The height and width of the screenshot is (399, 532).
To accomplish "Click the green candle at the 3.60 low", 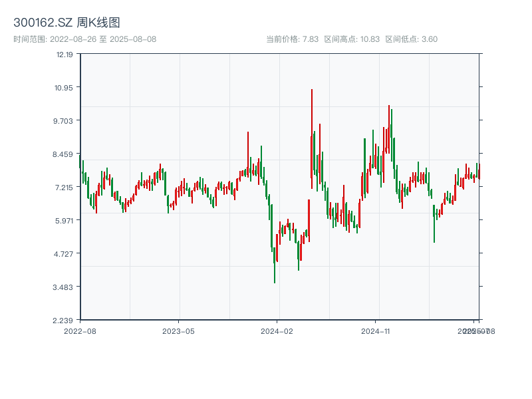I will pos(275,265).
